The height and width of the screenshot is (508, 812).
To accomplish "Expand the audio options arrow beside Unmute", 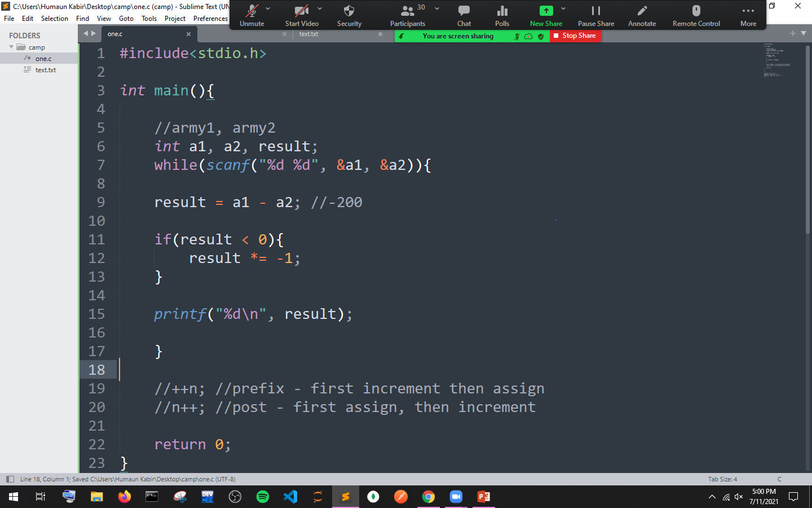I will (x=268, y=8).
